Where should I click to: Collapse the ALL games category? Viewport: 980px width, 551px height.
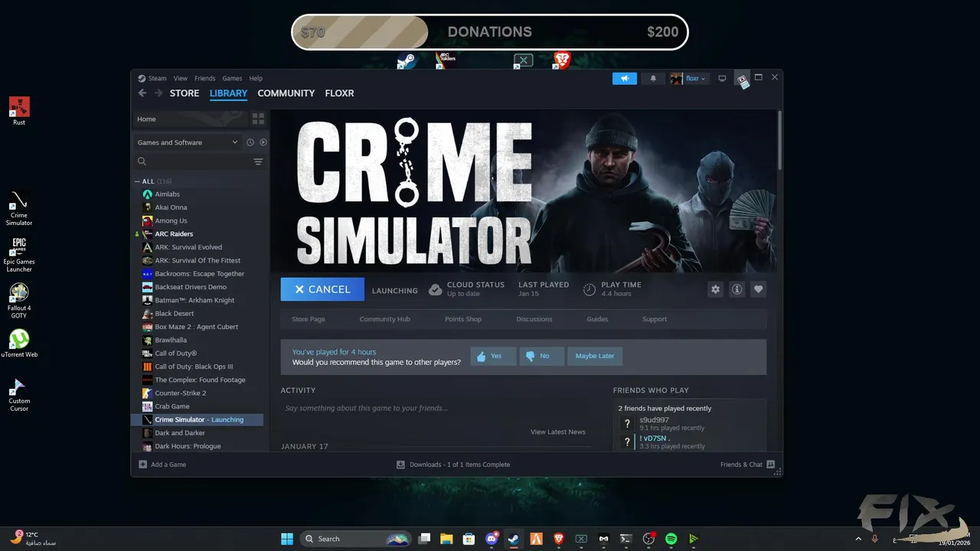(138, 181)
